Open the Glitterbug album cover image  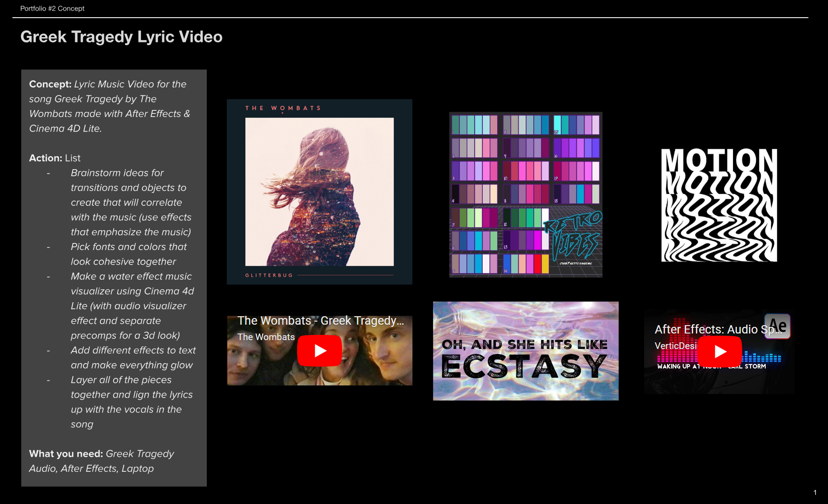click(x=320, y=192)
